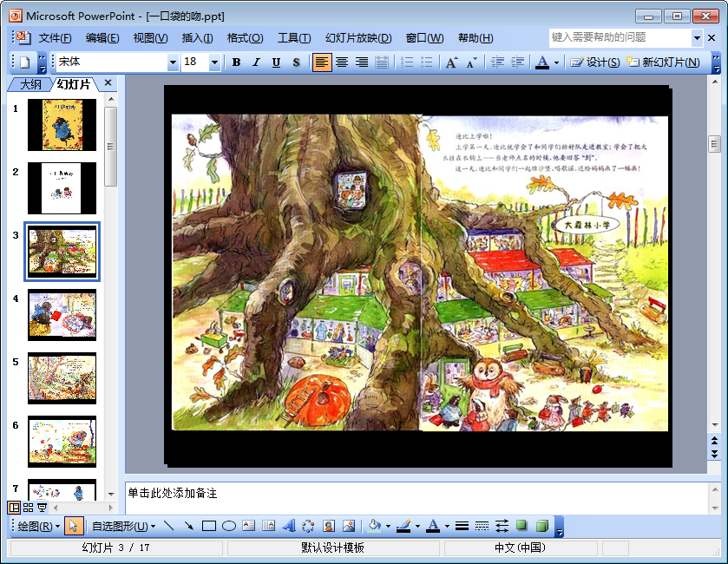Image resolution: width=728 pixels, height=564 pixels.
Task: Open the help question history dropdown
Action: pyautogui.click(x=697, y=37)
